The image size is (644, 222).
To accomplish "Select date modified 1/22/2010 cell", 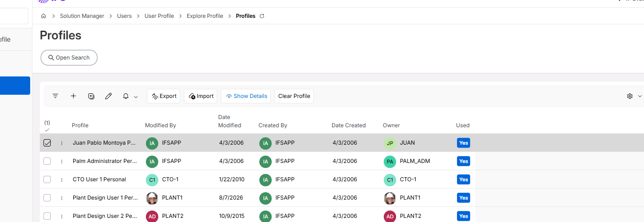I will [232, 179].
